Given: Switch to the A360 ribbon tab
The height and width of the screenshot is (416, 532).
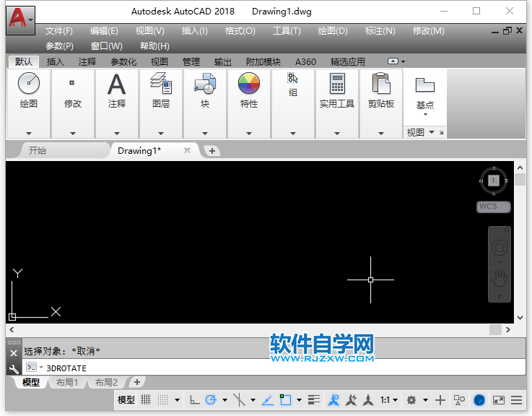Looking at the screenshot, I should pyautogui.click(x=305, y=62).
